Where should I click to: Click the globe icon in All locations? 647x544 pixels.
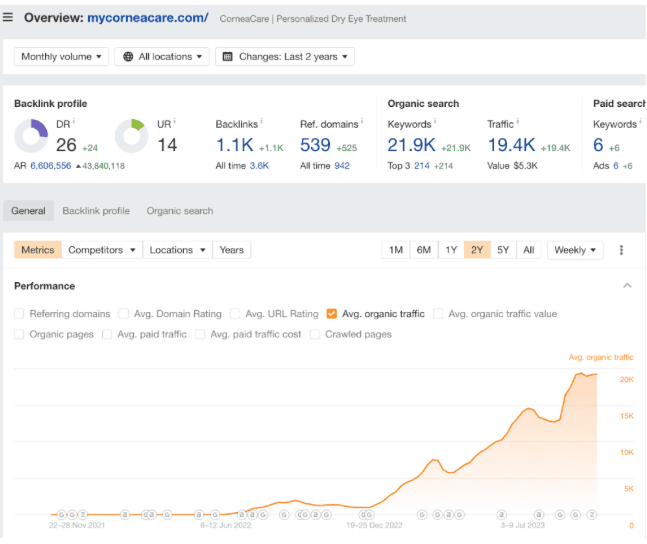(128, 57)
